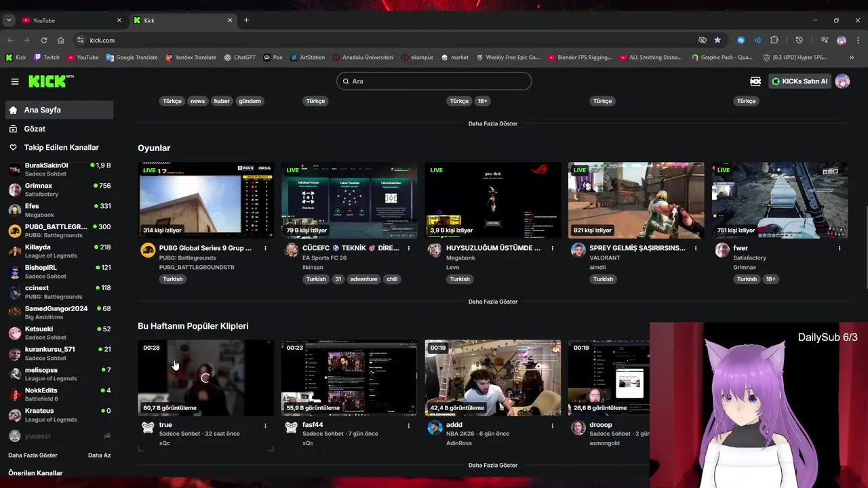
Task: Expand clips section with Daha Fazla Göster
Action: pos(493,466)
